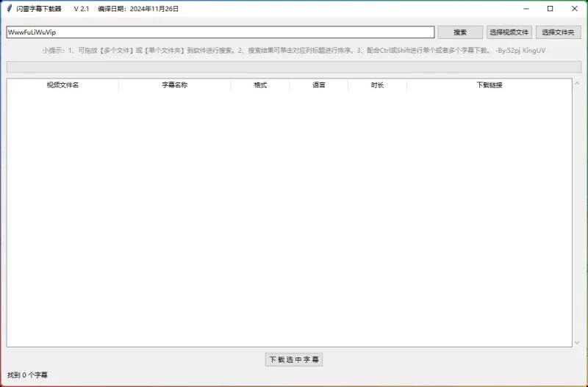Click the 时长 column header
The image size is (588, 387).
tap(377, 85)
